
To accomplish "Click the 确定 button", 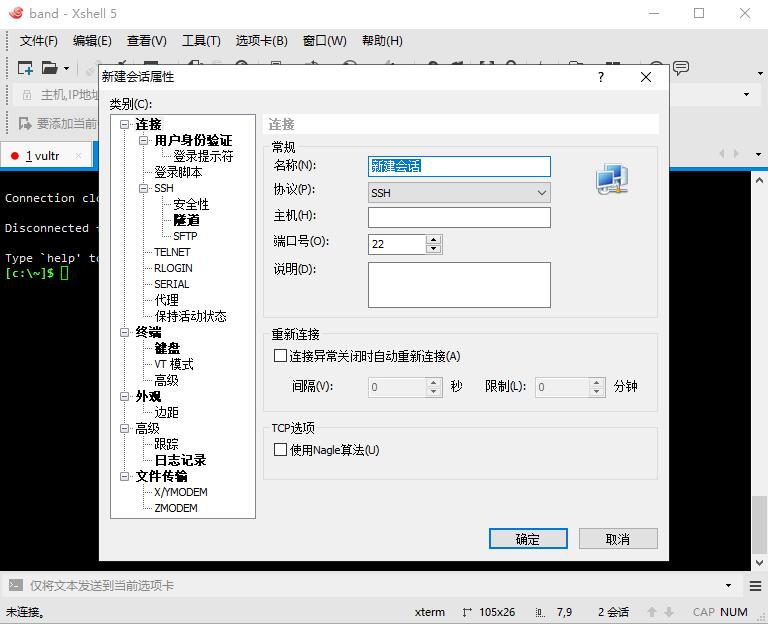I will [528, 539].
